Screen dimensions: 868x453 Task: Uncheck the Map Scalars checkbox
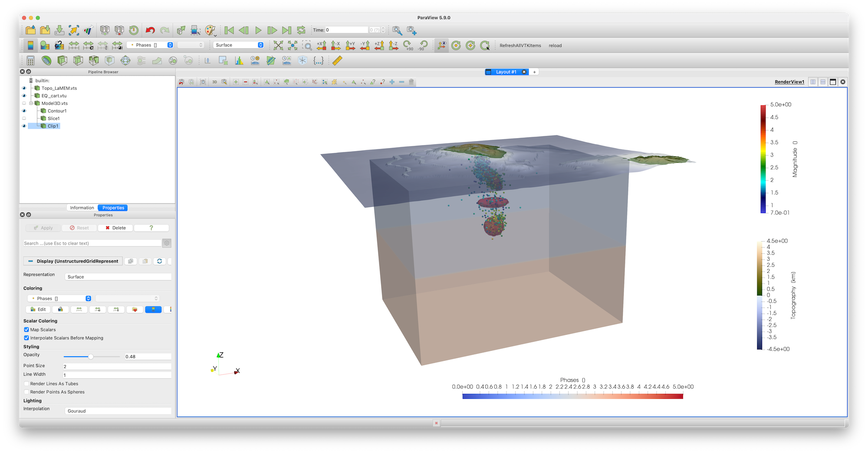pos(26,330)
